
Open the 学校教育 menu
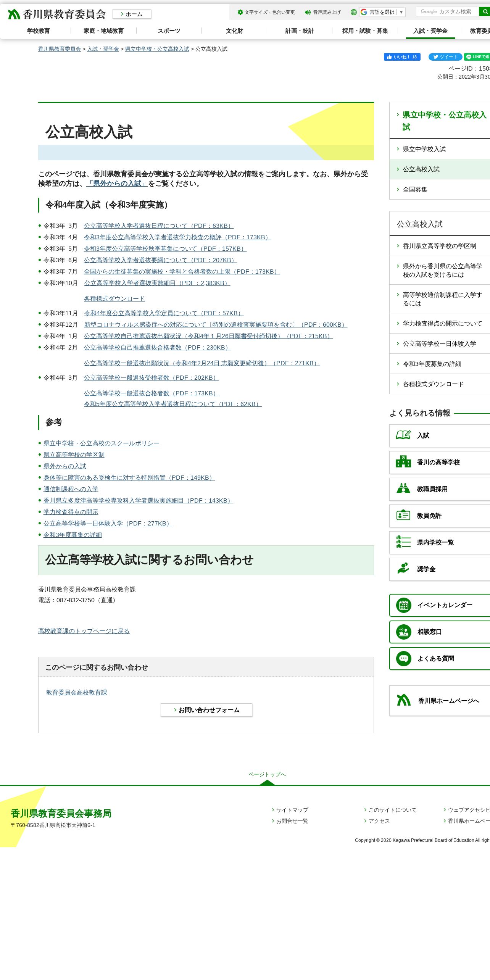(x=39, y=31)
